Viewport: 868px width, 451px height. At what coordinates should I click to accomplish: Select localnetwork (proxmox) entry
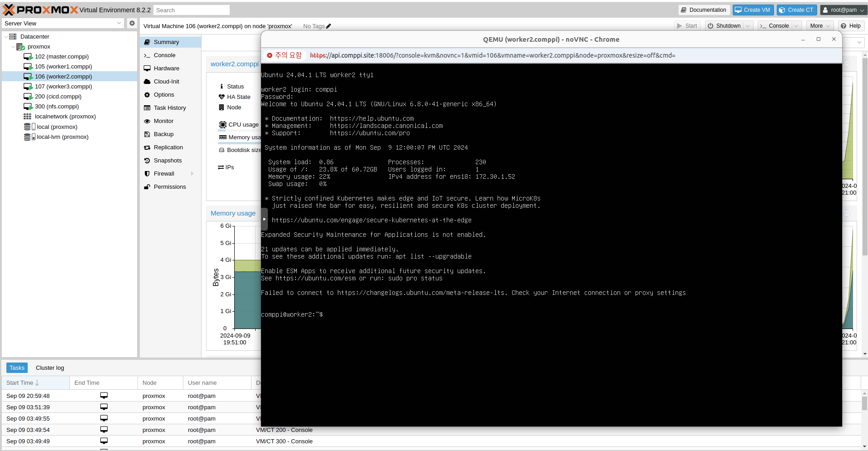pyautogui.click(x=65, y=117)
